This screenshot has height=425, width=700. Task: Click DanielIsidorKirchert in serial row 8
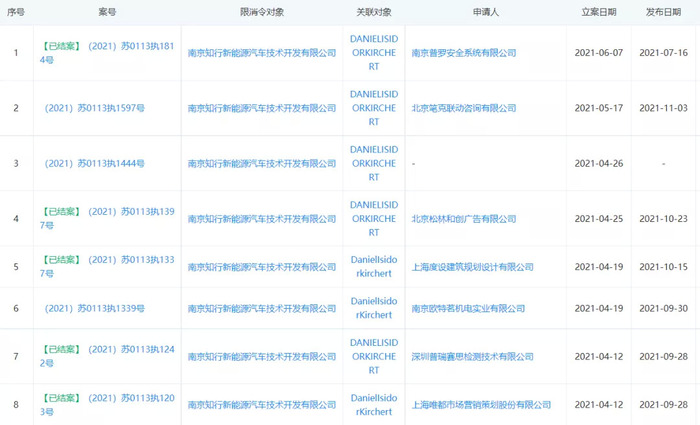[x=374, y=405]
